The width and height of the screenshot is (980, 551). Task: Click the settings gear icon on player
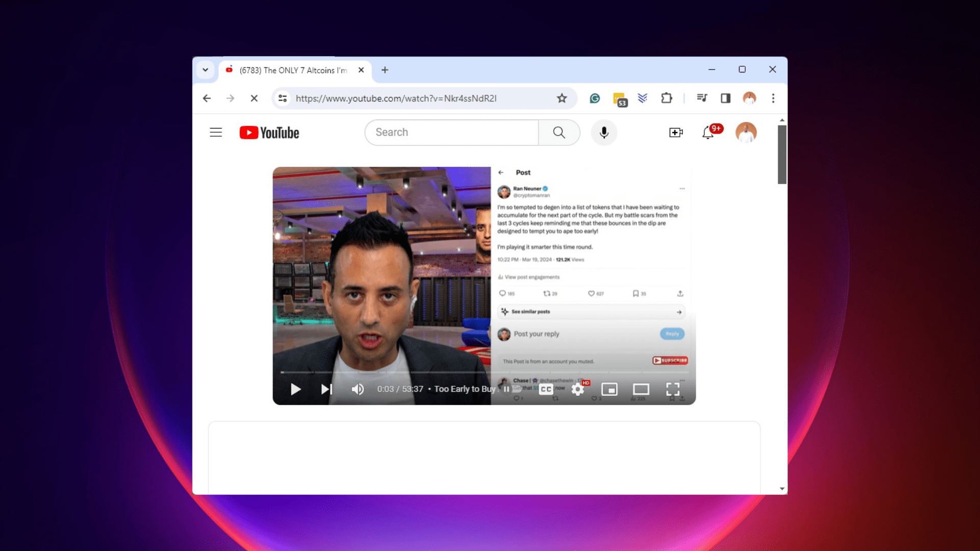(577, 389)
